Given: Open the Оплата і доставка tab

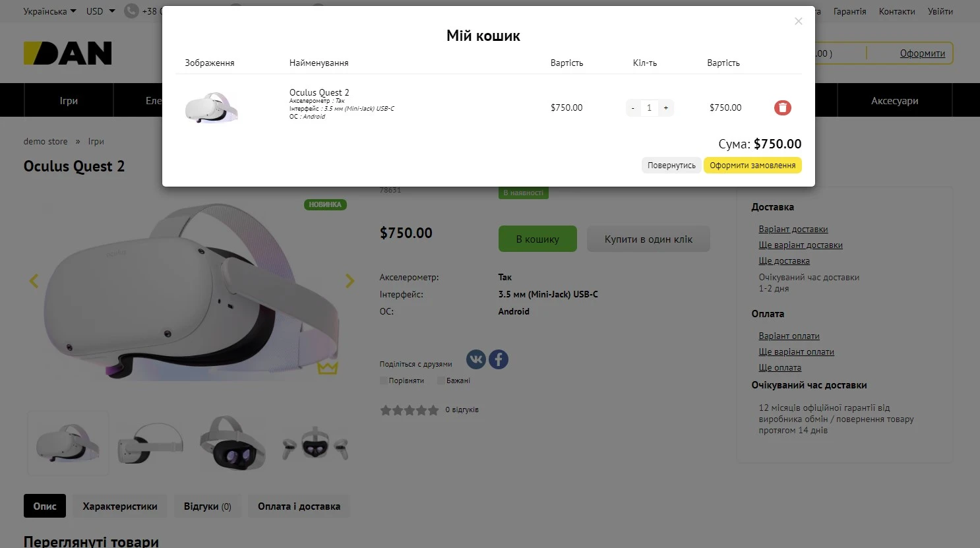Looking at the screenshot, I should (299, 506).
